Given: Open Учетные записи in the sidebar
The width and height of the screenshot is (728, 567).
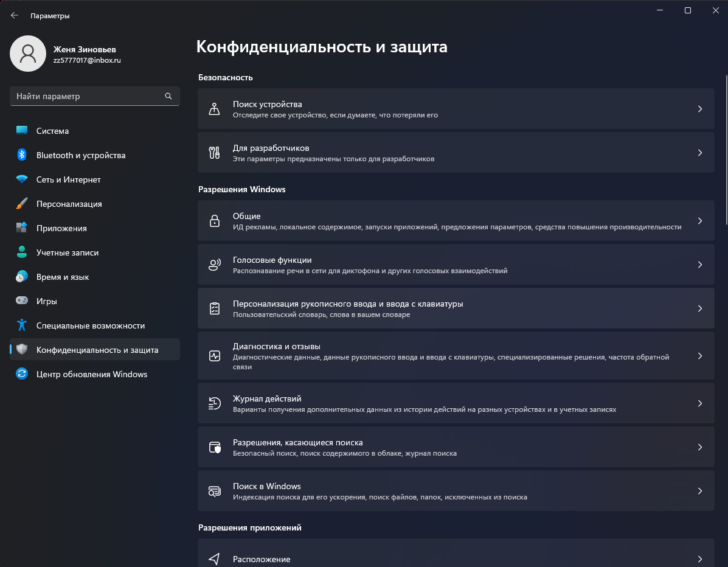Looking at the screenshot, I should [x=95, y=252].
